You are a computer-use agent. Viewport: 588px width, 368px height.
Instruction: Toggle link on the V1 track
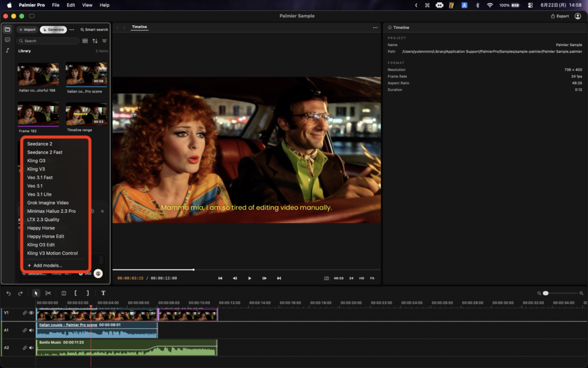pyautogui.click(x=25, y=313)
